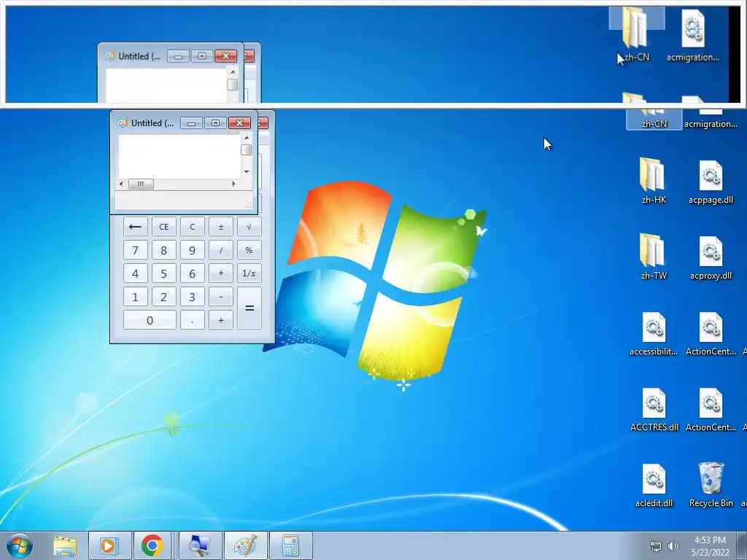Click digit 2 on Calculator
Screen dimensions: 747x560
click(x=163, y=297)
